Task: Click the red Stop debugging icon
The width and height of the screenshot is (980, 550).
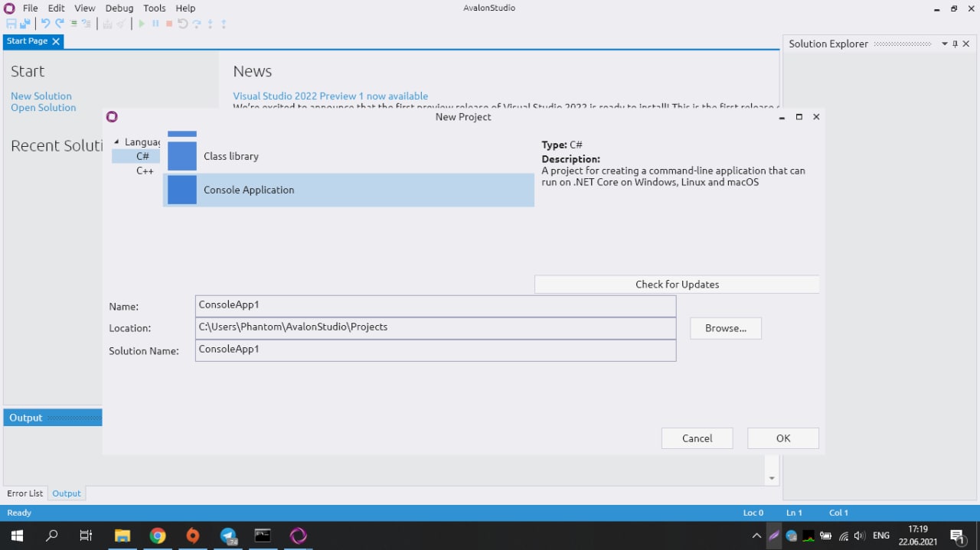Action: (169, 24)
